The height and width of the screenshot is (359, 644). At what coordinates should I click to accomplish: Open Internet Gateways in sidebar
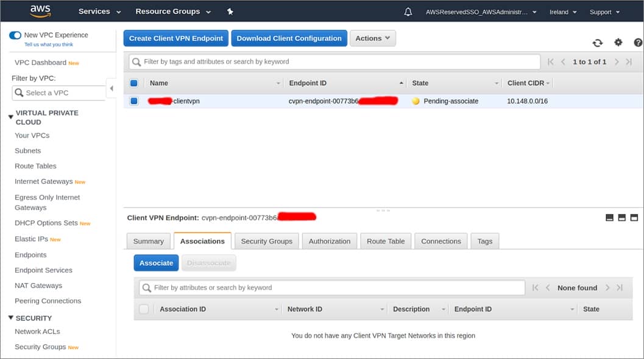[43, 181]
